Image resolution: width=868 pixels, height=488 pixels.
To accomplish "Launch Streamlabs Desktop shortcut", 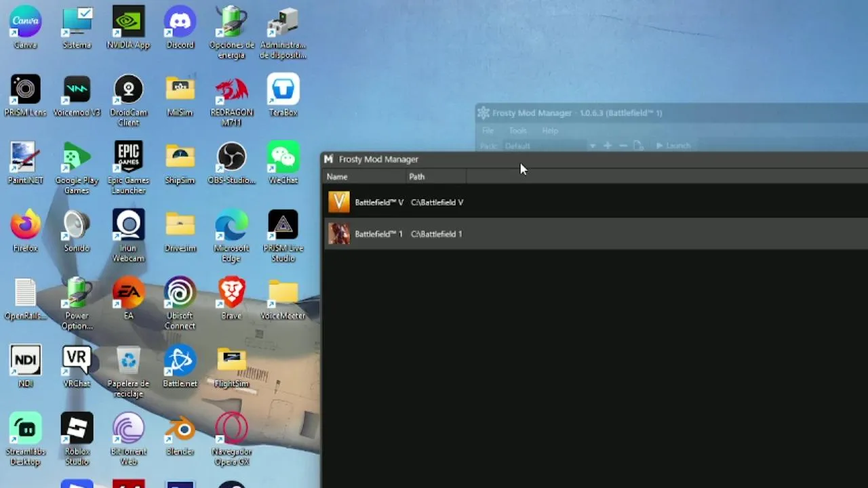I will pyautogui.click(x=25, y=439).
